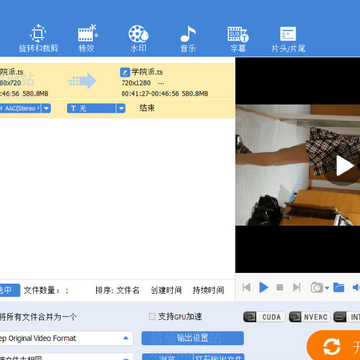
Task: Click the INTEL acceleration badge
Action: pyautogui.click(x=347, y=317)
